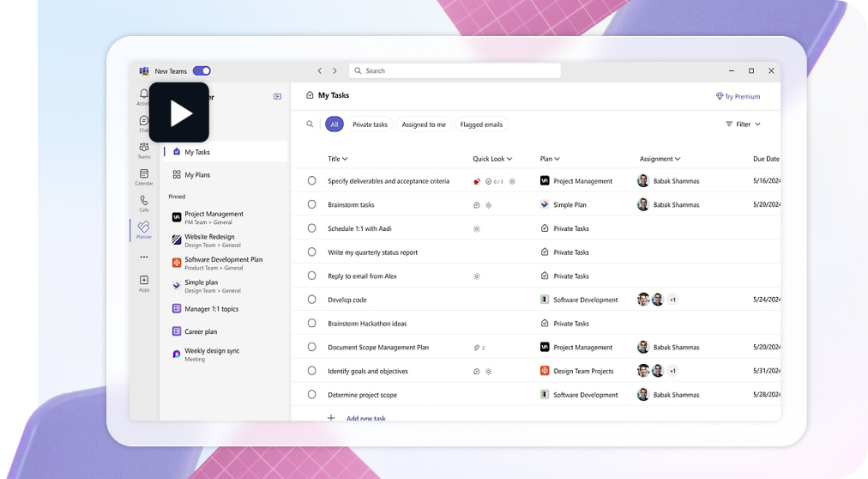Maximize the Teams window
Screen dimensions: 868x479
click(x=751, y=71)
